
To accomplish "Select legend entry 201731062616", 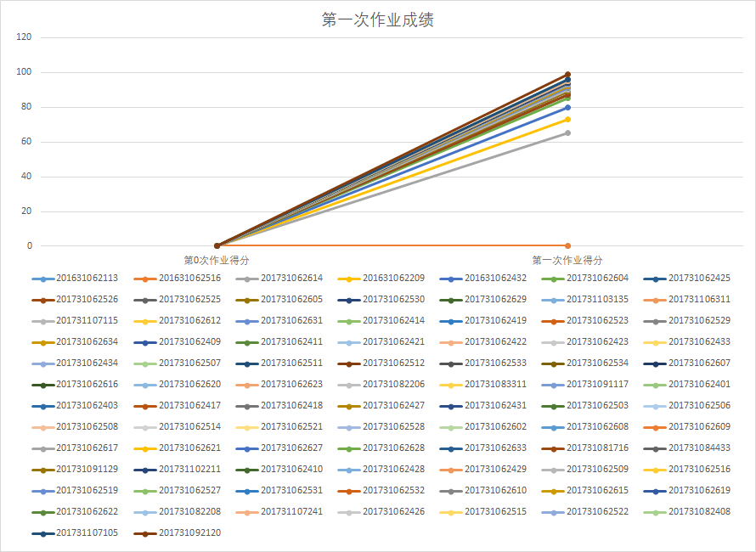I will point(75,384).
